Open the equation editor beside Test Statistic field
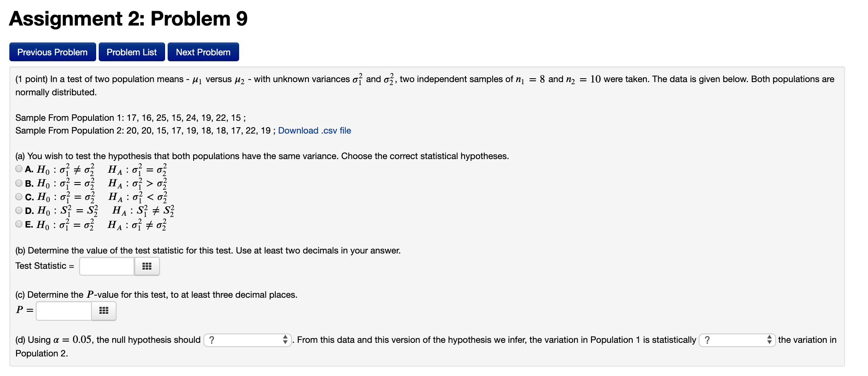 click(x=147, y=266)
